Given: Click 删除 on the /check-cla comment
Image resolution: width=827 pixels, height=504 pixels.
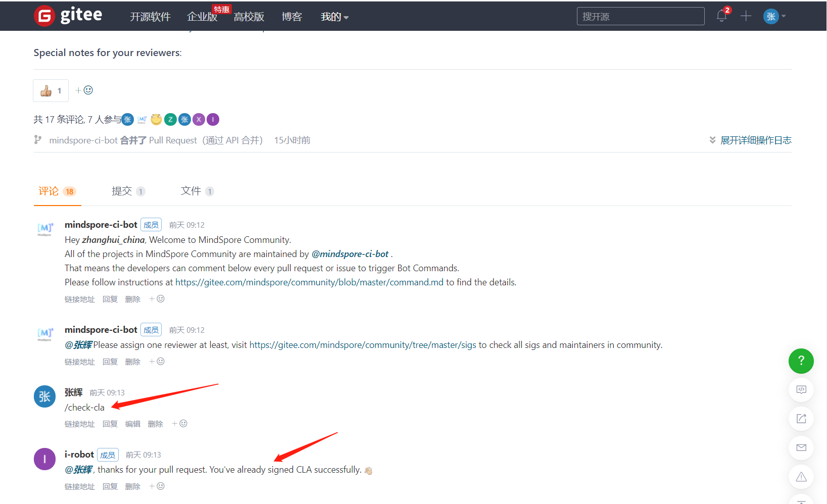Looking at the screenshot, I should 156,424.
